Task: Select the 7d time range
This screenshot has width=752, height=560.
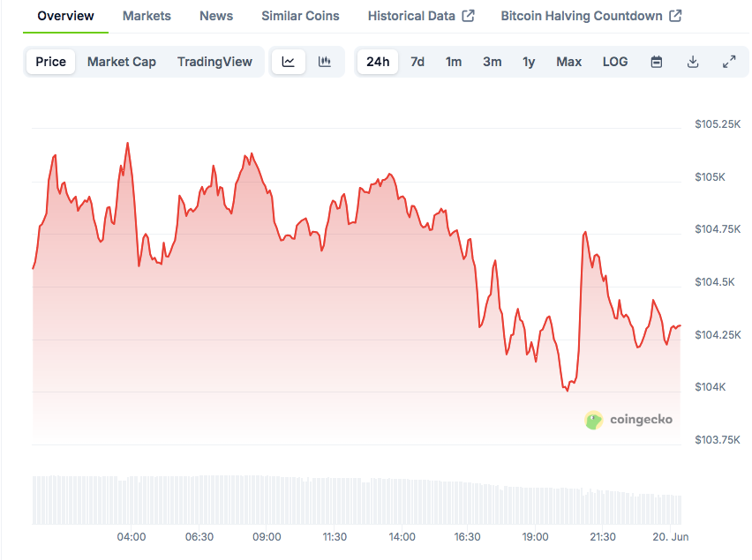Action: 417,62
